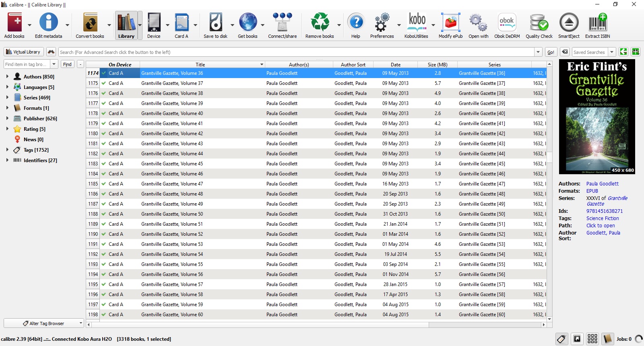The image size is (644, 346).
Task: Toggle the cover grid view button
Action: 592,339
